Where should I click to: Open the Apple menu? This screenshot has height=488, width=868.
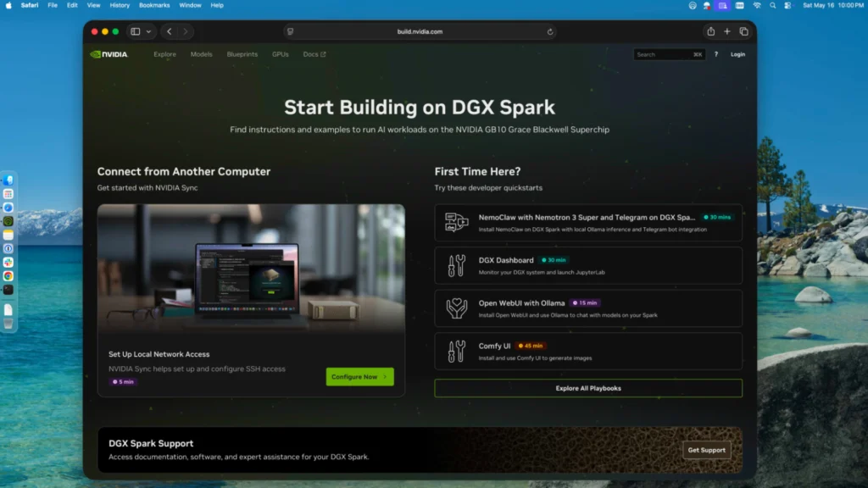(8, 6)
